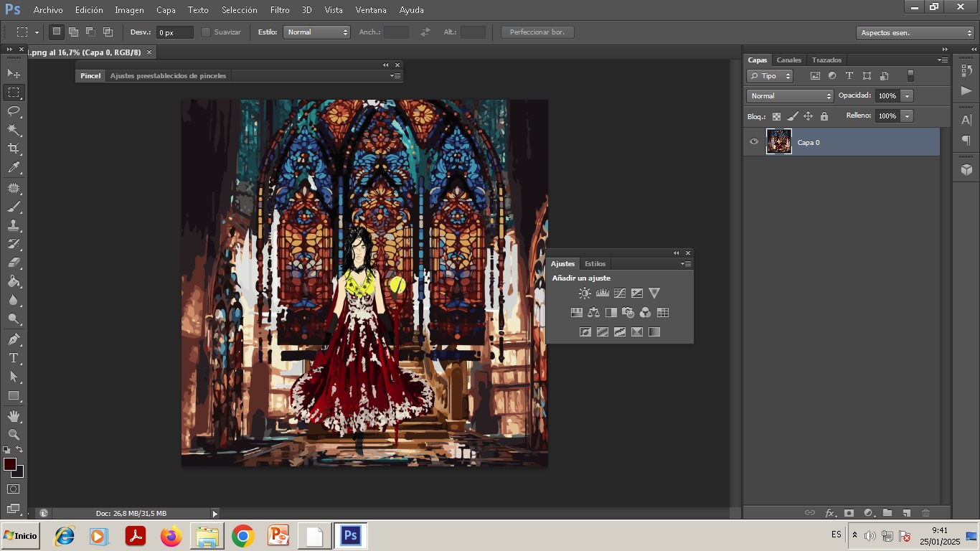
Task: Create a new layer
Action: (906, 513)
